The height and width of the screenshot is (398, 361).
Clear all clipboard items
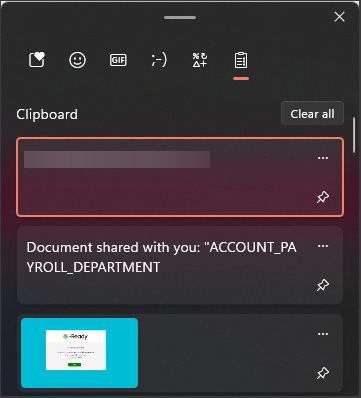[x=312, y=114]
